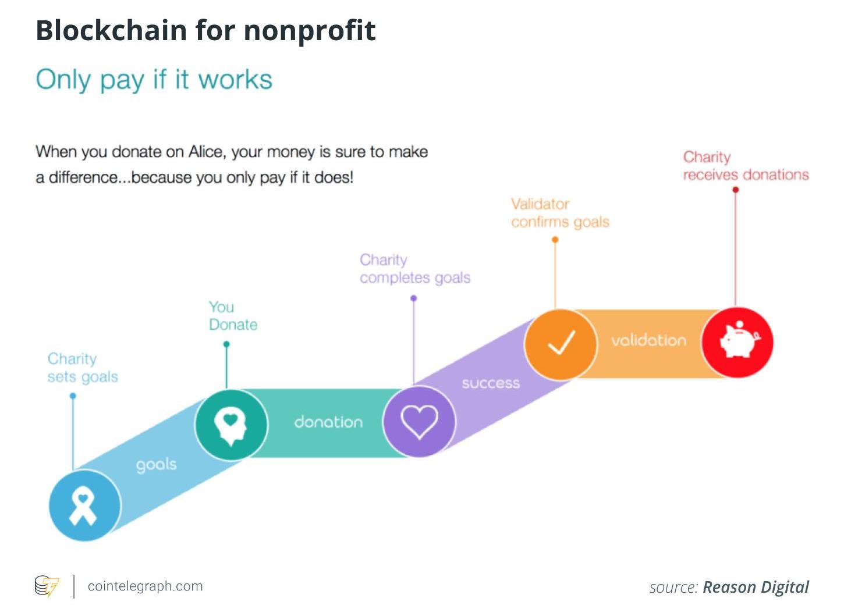Click the orange validation segment label
The image size is (844, 616).
tap(648, 340)
